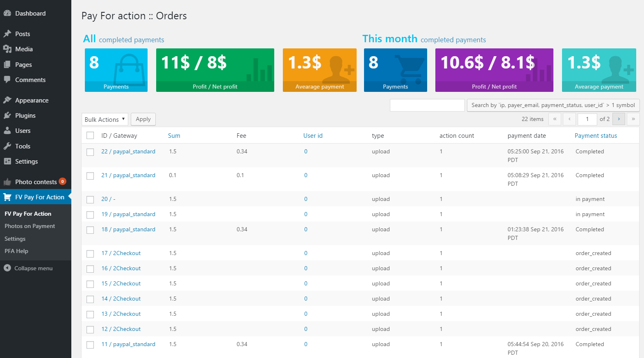This screenshot has height=358, width=644.
Task: Select the checkbox for order 17 2Checkout
Action: 90,254
